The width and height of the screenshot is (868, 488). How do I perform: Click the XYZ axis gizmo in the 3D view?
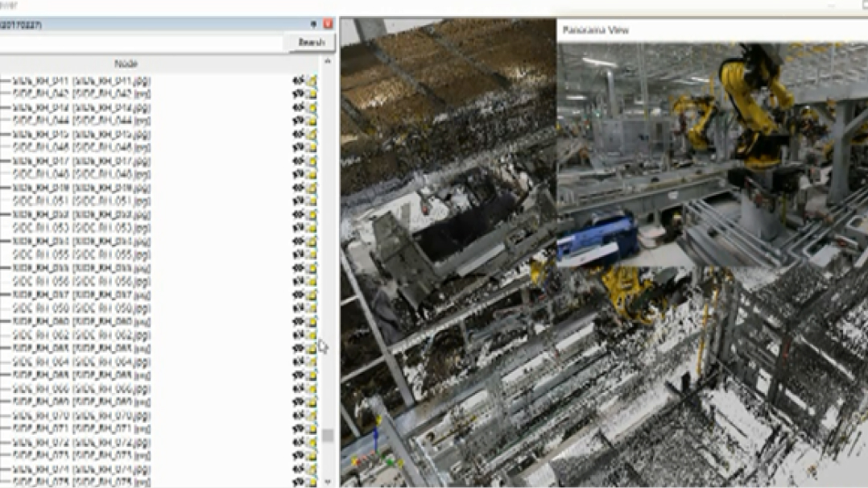[x=370, y=451]
